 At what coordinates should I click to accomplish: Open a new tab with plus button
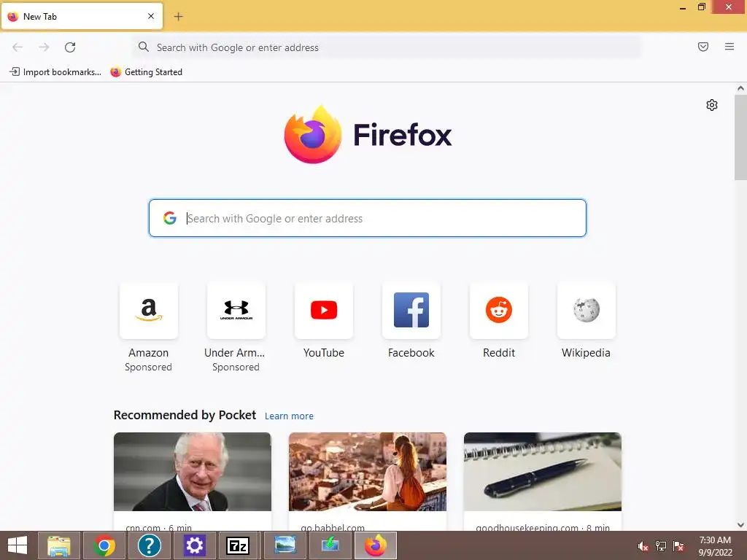[178, 17]
